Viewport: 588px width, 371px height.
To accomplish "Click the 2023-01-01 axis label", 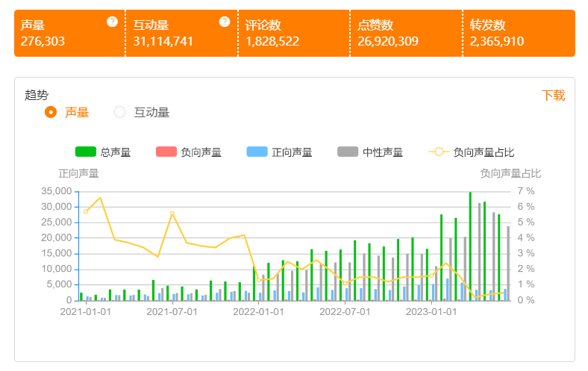I will (431, 312).
